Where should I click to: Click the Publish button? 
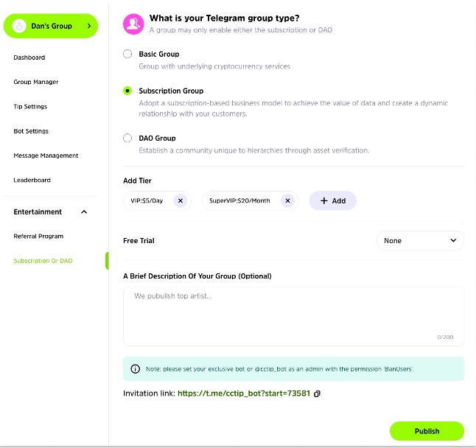tap(427, 431)
